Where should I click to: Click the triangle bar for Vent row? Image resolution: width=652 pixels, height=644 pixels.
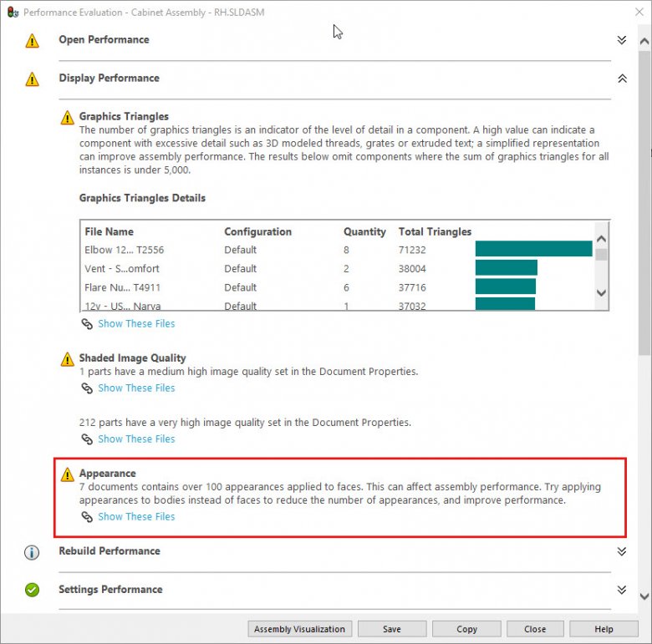pos(507,267)
